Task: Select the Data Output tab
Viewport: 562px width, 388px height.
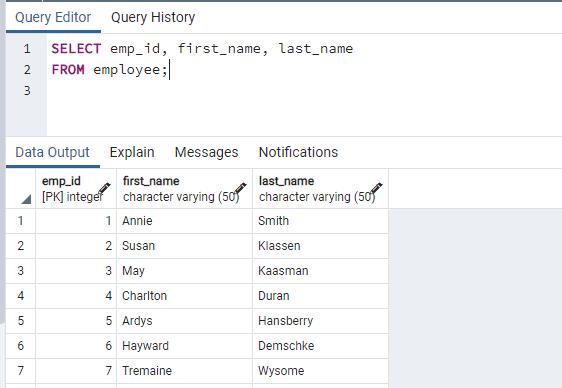Action: [x=52, y=152]
